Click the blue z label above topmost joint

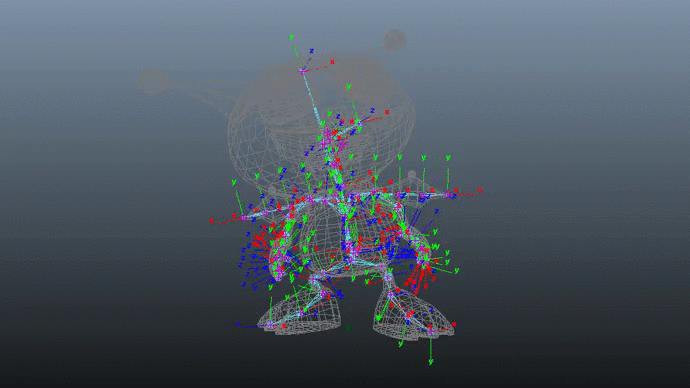(x=312, y=51)
